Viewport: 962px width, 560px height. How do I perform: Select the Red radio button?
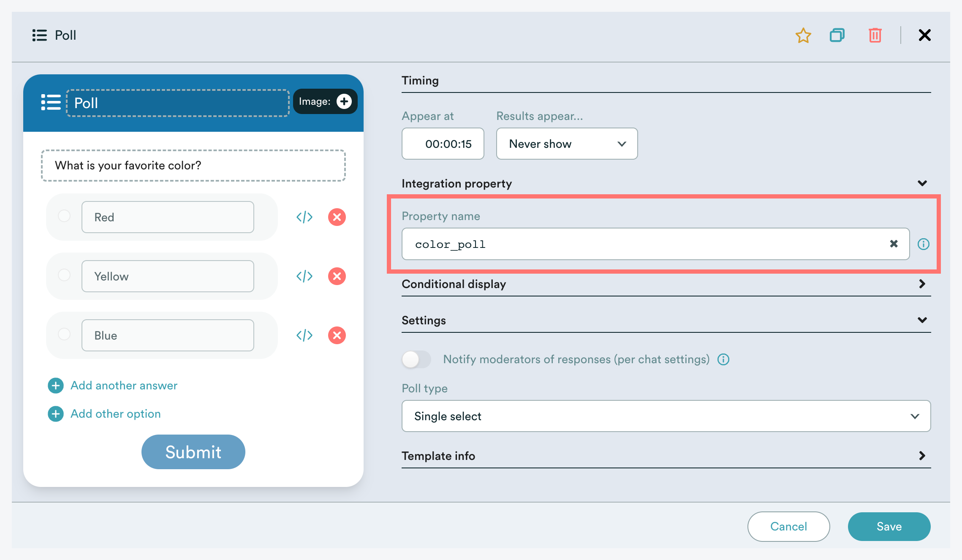tap(64, 216)
